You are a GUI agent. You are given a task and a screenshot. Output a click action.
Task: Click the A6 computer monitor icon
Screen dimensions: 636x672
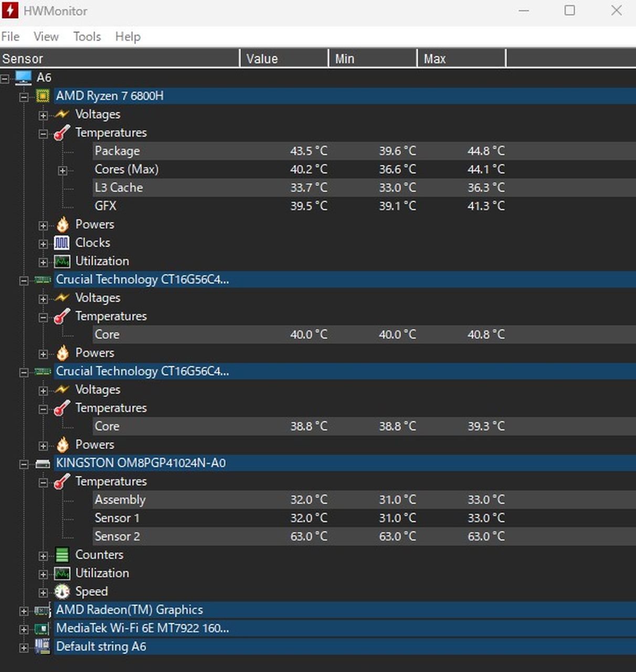(24, 78)
